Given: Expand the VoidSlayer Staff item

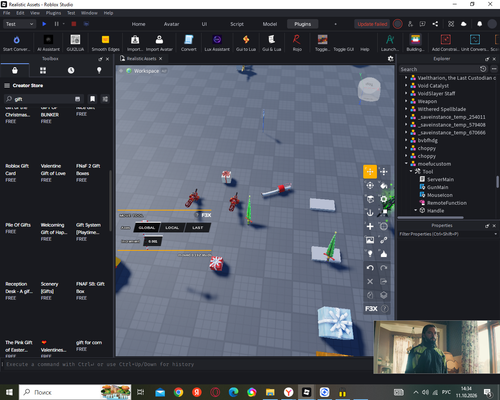Looking at the screenshot, I should 406,93.
